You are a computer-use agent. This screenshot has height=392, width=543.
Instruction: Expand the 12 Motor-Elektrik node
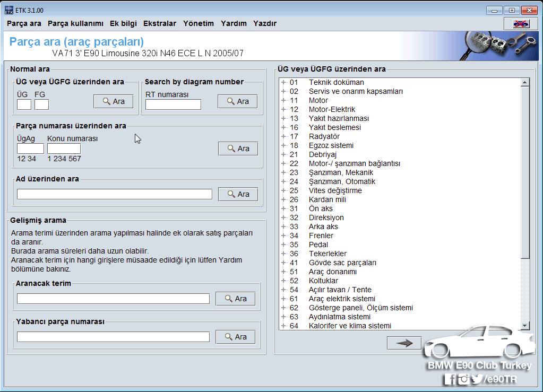coord(283,109)
